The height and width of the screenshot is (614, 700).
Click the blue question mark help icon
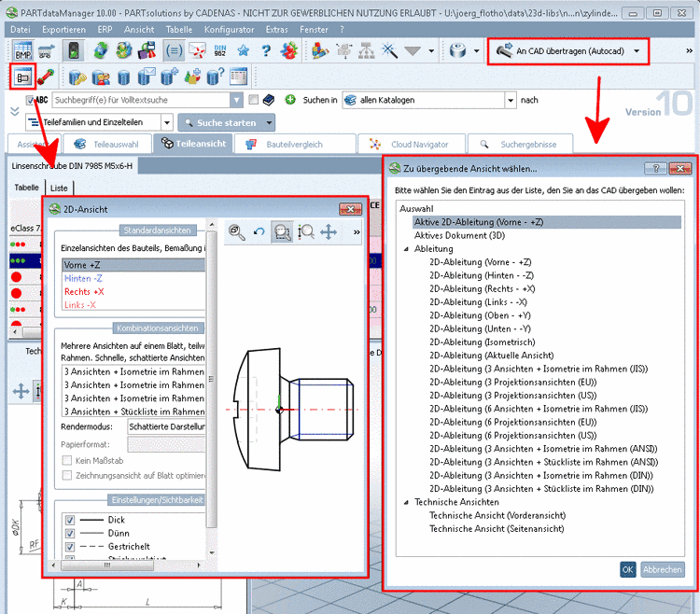tap(267, 50)
